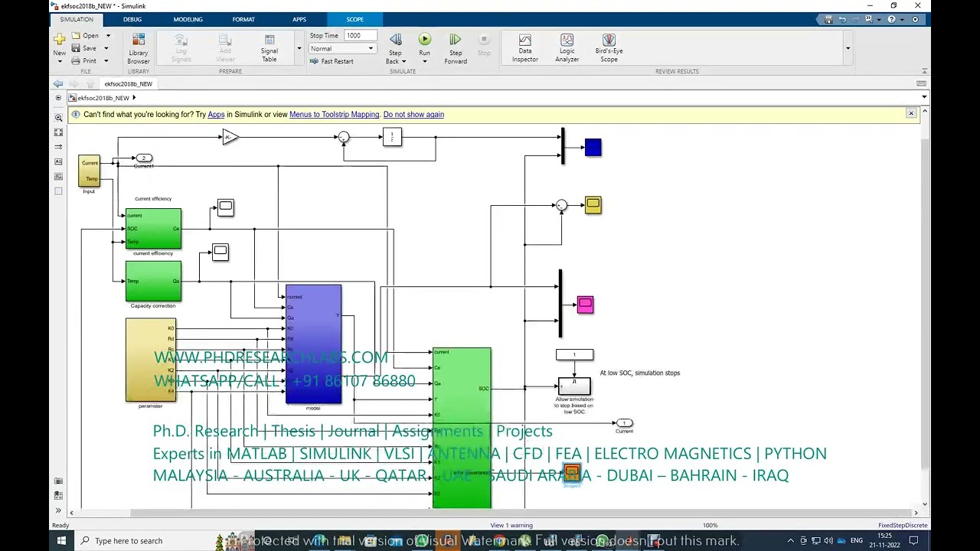Screen dimensions: 980x551
Task: Expand Review Results gallery arrow
Action: [848, 48]
